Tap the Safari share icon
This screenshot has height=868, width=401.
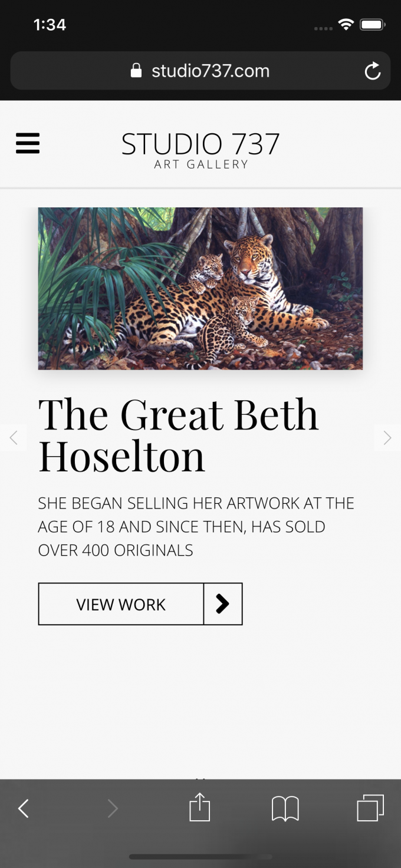pyautogui.click(x=200, y=807)
